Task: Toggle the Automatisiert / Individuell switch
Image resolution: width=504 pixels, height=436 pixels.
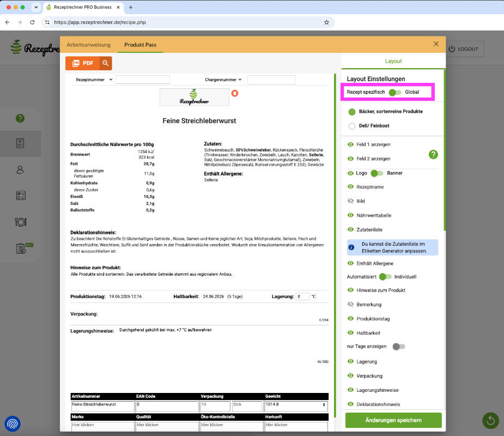Action: [385, 277]
